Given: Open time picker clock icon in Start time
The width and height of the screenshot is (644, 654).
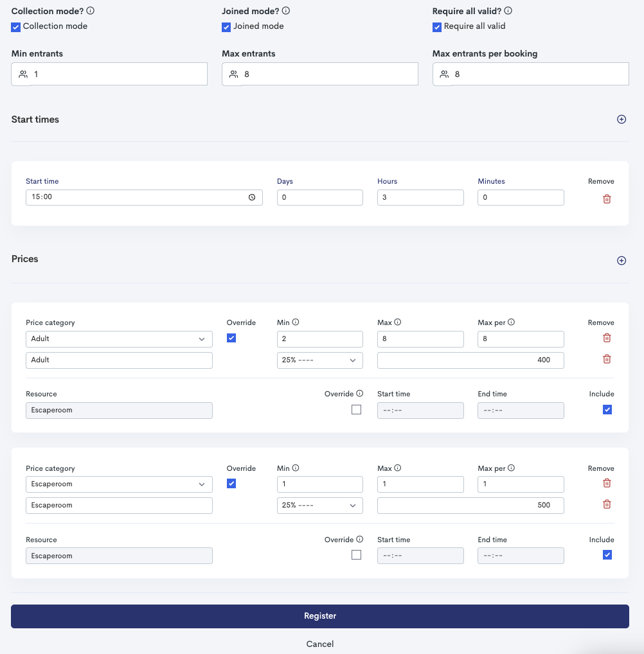Looking at the screenshot, I should 252,197.
